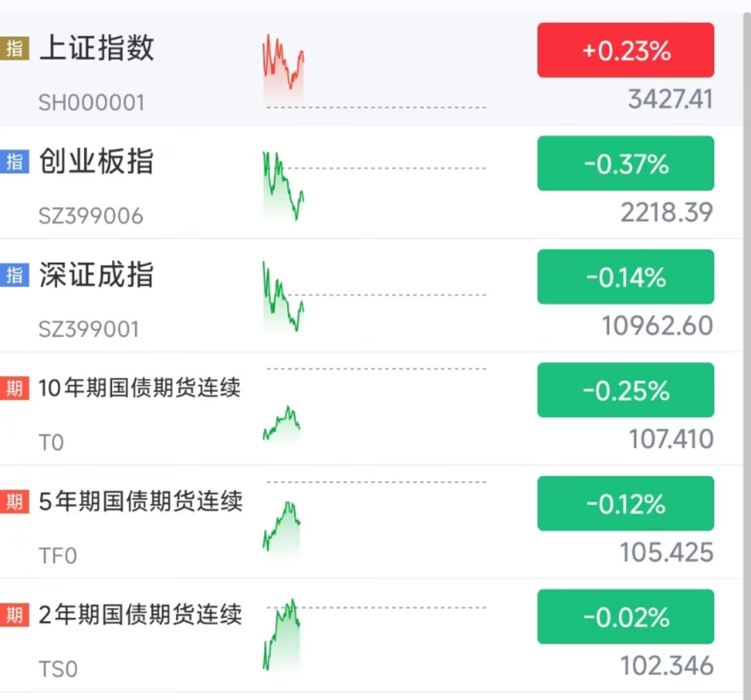Screen dimensions: 751x700
Task: Open the 上证指数 index detail row
Action: [x=96, y=49]
